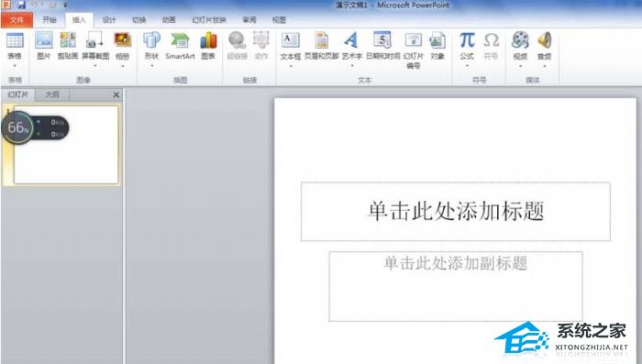Switch to the Home ribbon tab
The width and height of the screenshot is (642, 364).
50,19
